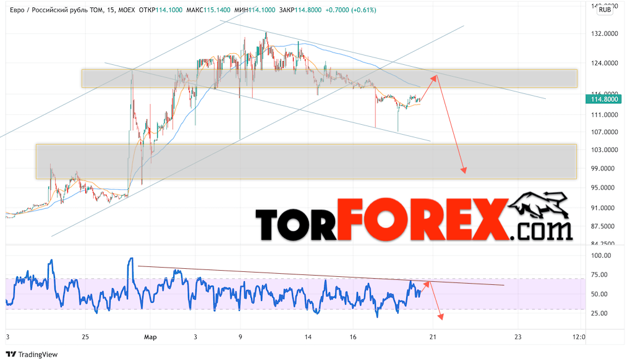Image resolution: width=630 pixels, height=364 pixels.
Task: Click price axis label 95.0000
Action: [603, 188]
